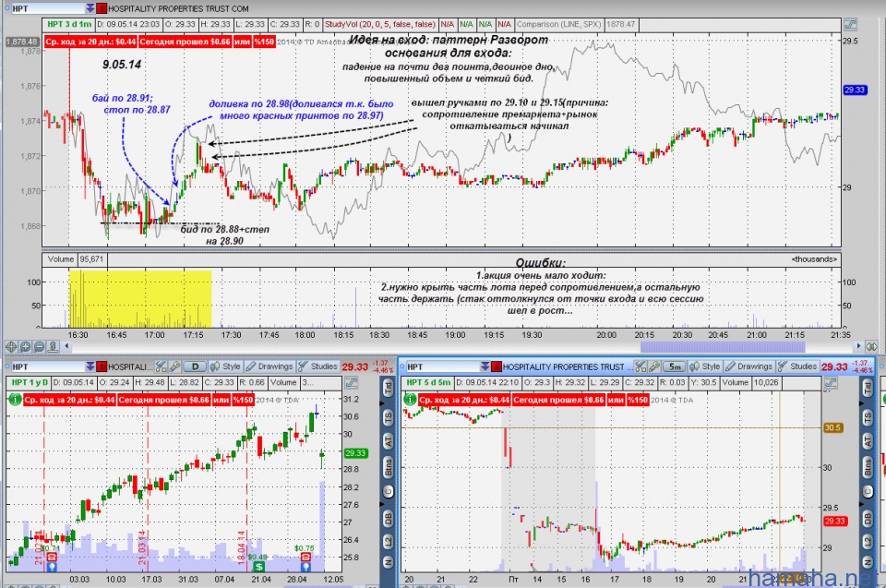Image resolution: width=886 pixels, height=588 pixels.
Task: Open the DB side tab of the daily chart
Action: 389,518
